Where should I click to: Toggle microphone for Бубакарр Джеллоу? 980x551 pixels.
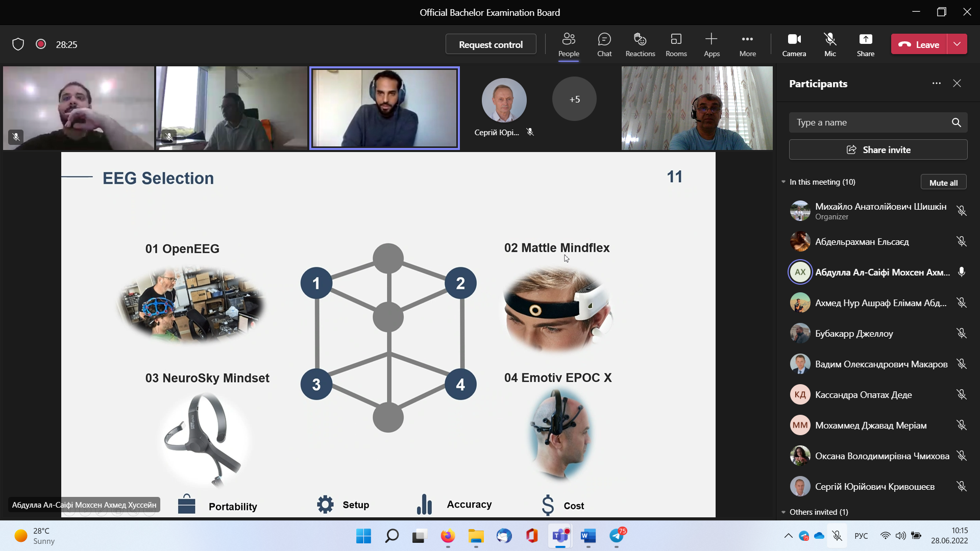961,333
